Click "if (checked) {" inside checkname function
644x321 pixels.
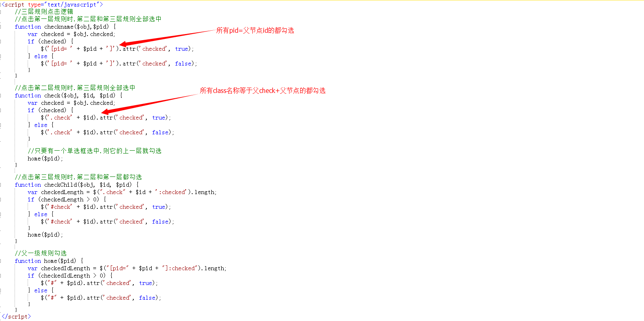point(51,41)
